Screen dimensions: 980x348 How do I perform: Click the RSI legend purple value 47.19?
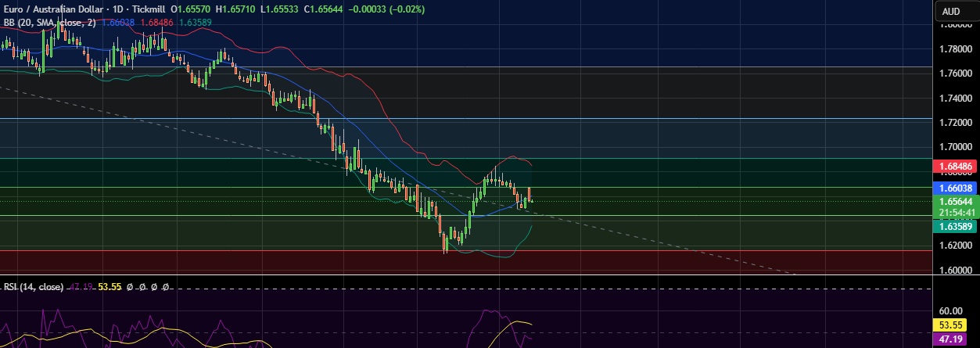click(x=82, y=287)
